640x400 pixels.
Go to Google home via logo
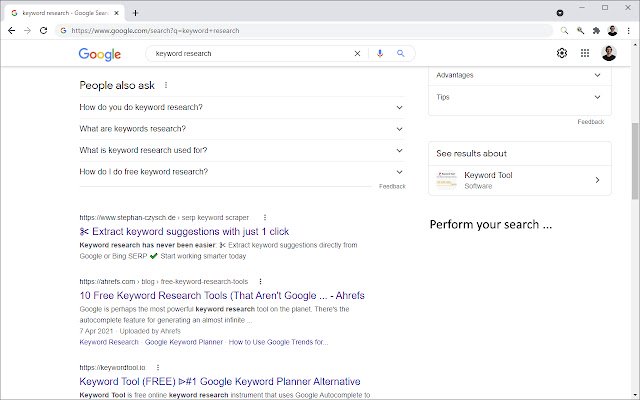pyautogui.click(x=100, y=54)
